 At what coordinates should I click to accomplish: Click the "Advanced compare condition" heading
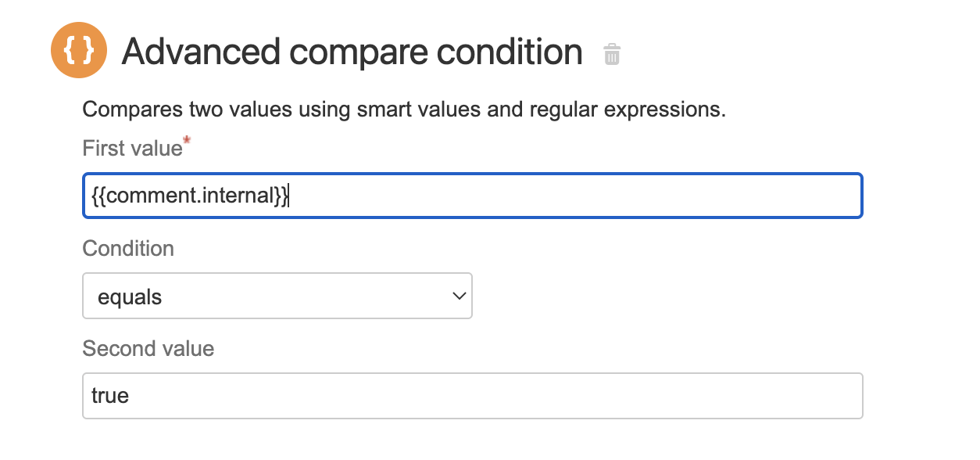352,52
